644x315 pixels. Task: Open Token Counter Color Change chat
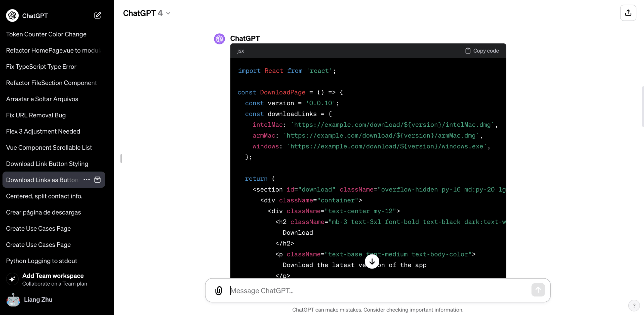46,34
